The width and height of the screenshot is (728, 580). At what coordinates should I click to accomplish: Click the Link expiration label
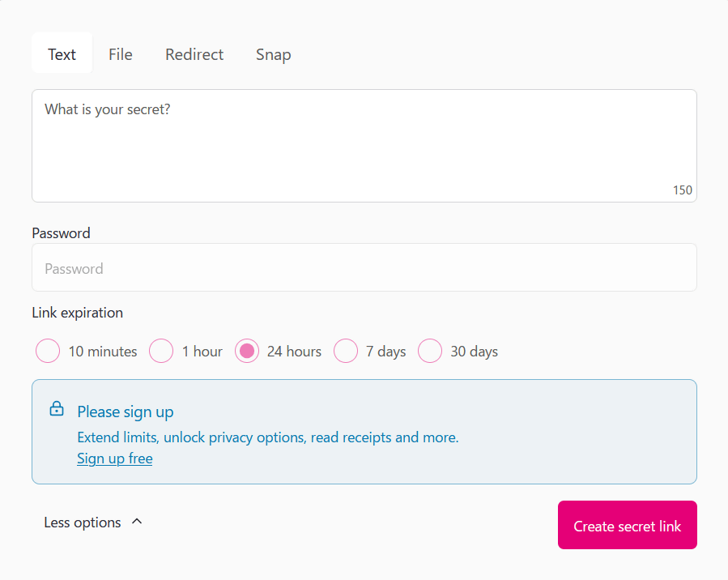78,312
